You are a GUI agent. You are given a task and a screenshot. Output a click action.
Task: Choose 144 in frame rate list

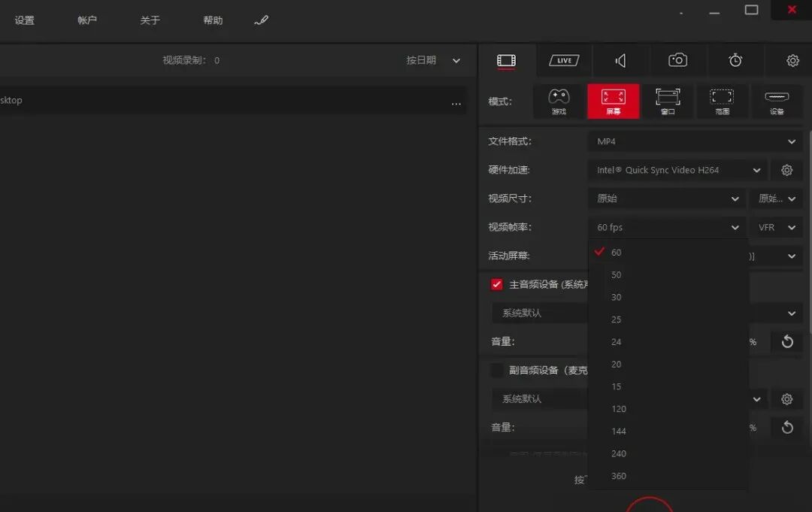(668, 431)
